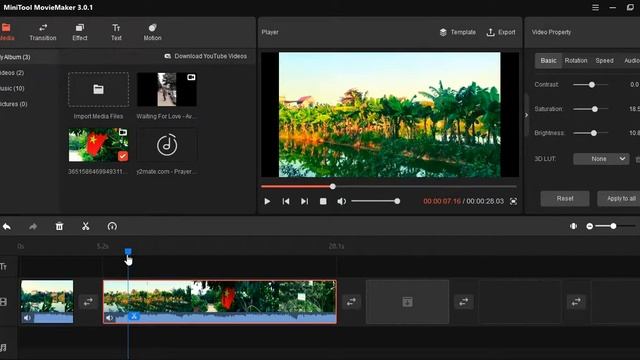Select the y2mate.com Prayer audio file

coord(167,145)
